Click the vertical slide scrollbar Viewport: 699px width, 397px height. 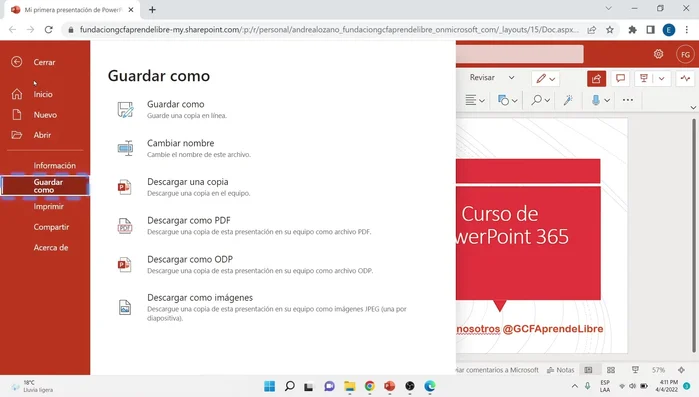pos(695,235)
